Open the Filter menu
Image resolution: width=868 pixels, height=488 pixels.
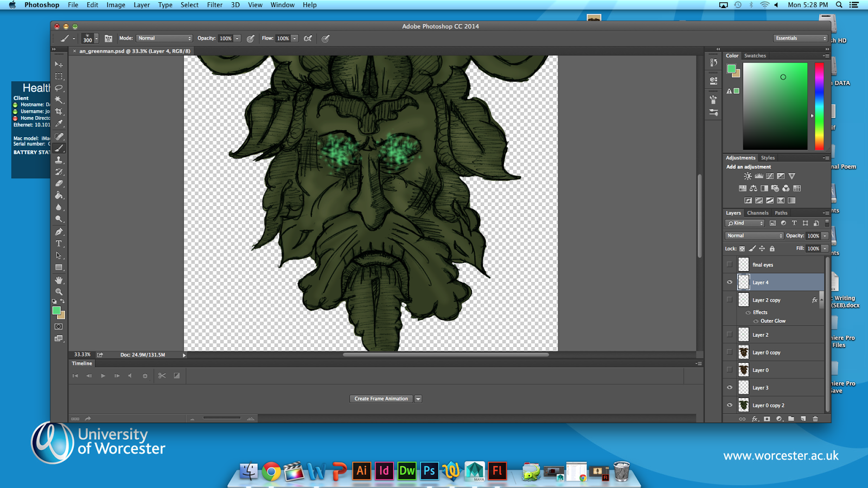[x=214, y=5]
